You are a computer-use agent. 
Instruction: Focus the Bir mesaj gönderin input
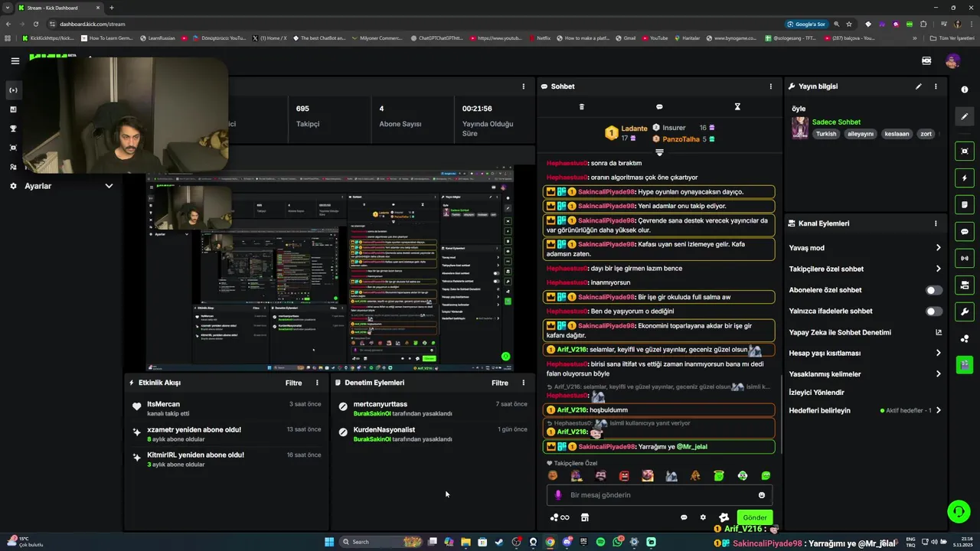(658, 495)
